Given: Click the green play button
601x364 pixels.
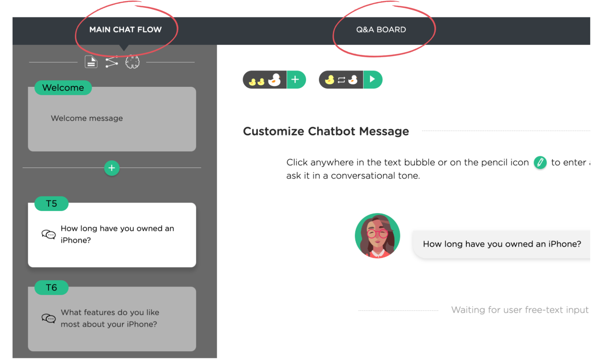Looking at the screenshot, I should tap(373, 80).
